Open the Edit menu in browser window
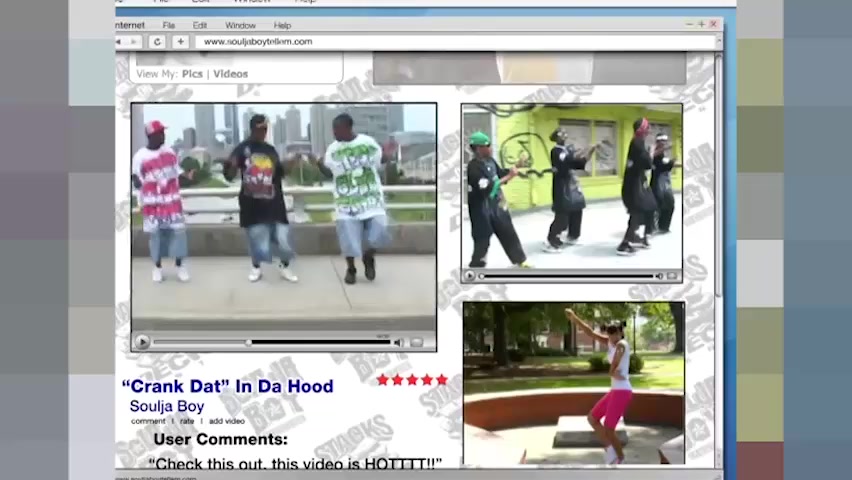This screenshot has height=480, width=852. click(200, 26)
